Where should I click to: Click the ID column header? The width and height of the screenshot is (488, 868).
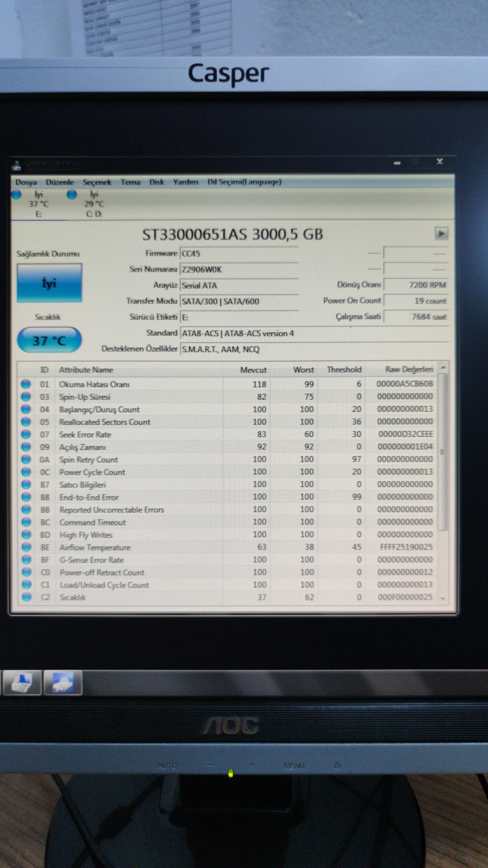[x=45, y=370]
